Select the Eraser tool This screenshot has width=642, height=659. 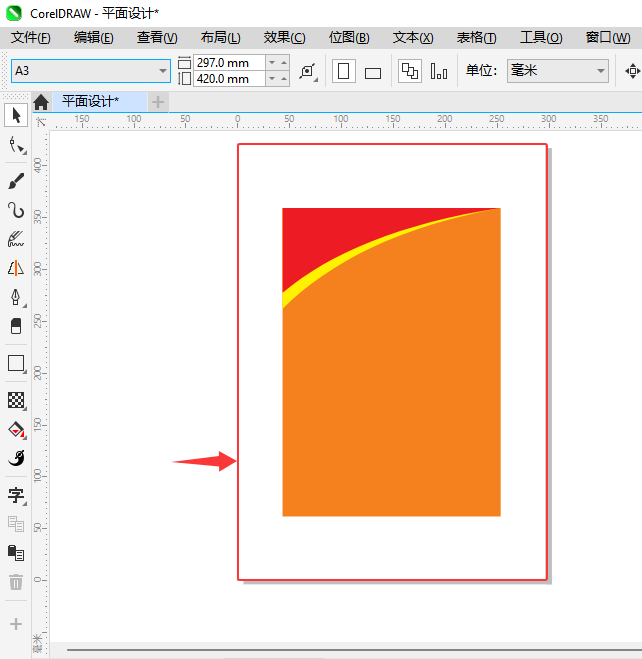point(16,326)
